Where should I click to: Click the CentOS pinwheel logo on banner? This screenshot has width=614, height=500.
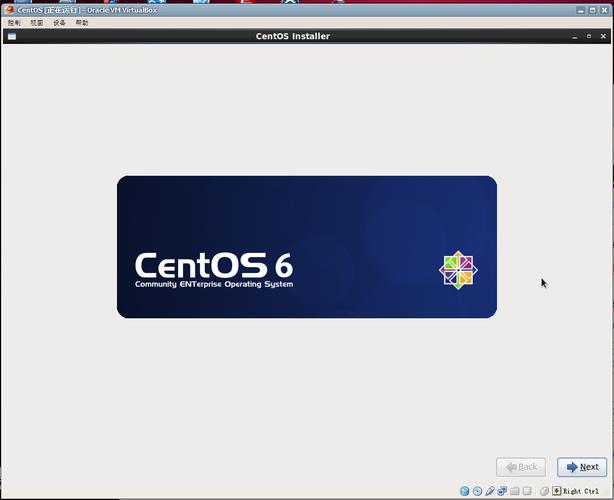[x=458, y=269]
